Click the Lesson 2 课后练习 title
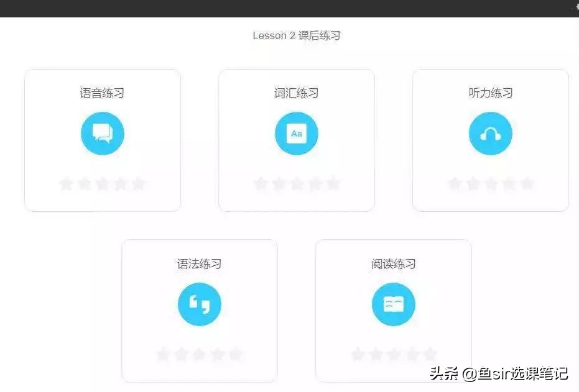Image resolution: width=579 pixels, height=392 pixels. (x=298, y=35)
